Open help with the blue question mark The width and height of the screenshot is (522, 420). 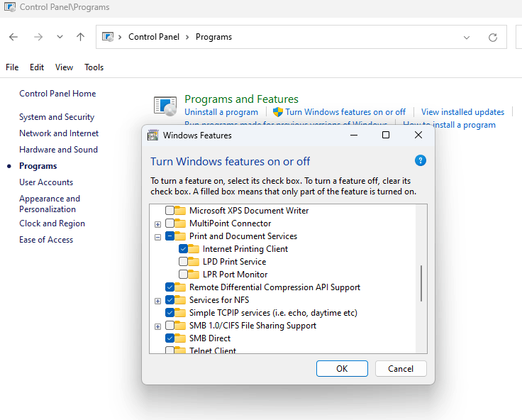pyautogui.click(x=420, y=160)
